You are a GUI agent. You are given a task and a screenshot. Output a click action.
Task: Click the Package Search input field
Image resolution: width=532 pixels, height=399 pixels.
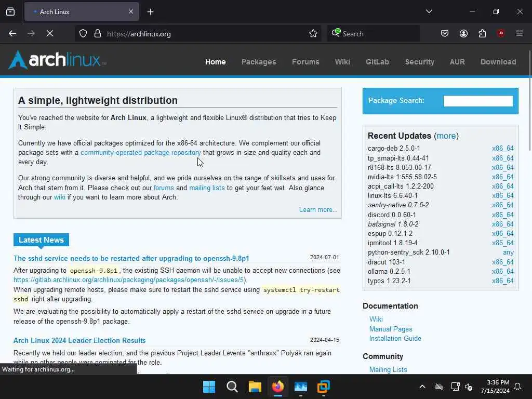click(478, 101)
